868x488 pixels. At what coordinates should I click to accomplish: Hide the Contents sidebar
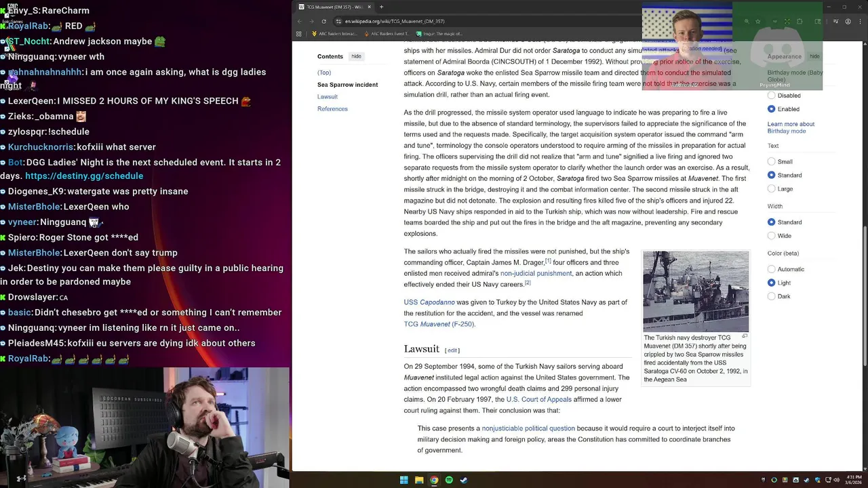(x=356, y=56)
